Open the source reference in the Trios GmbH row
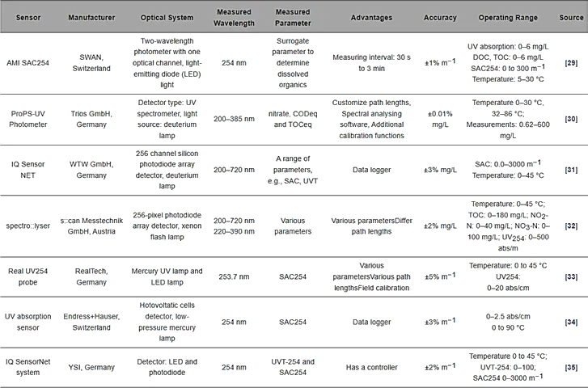588x388 pixels. tap(570, 118)
